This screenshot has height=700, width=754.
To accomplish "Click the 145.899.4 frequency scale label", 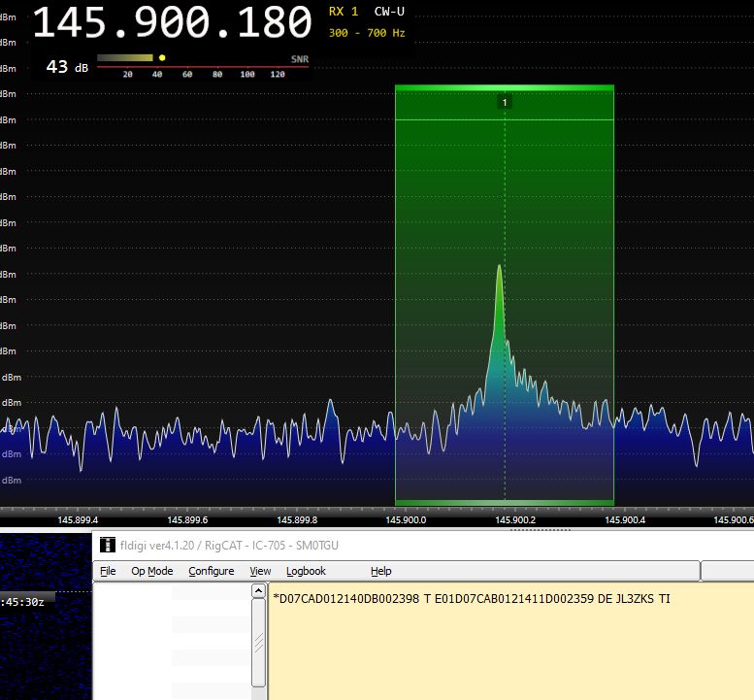I will [x=78, y=520].
